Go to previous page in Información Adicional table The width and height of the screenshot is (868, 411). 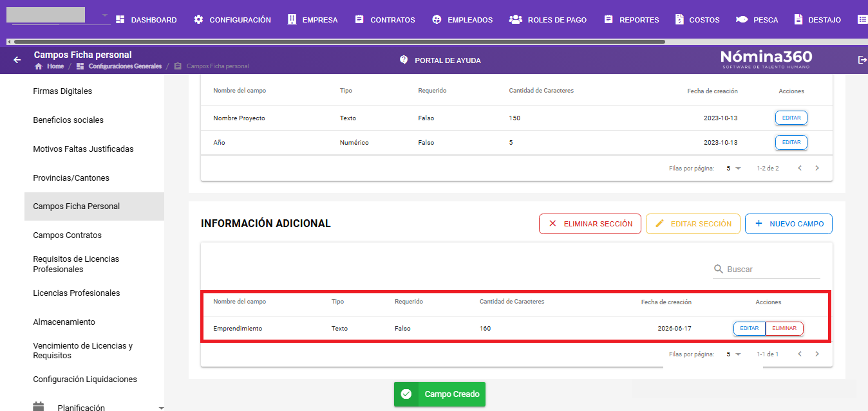[800, 354]
